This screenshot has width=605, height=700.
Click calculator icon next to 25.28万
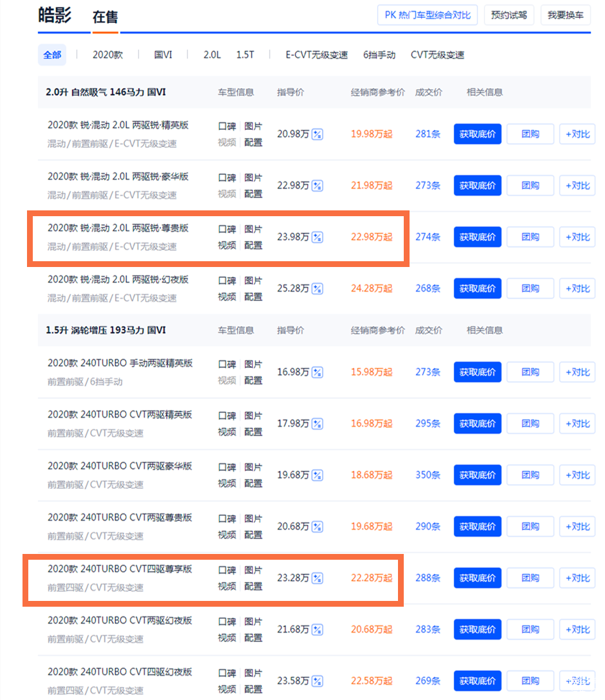(x=317, y=289)
